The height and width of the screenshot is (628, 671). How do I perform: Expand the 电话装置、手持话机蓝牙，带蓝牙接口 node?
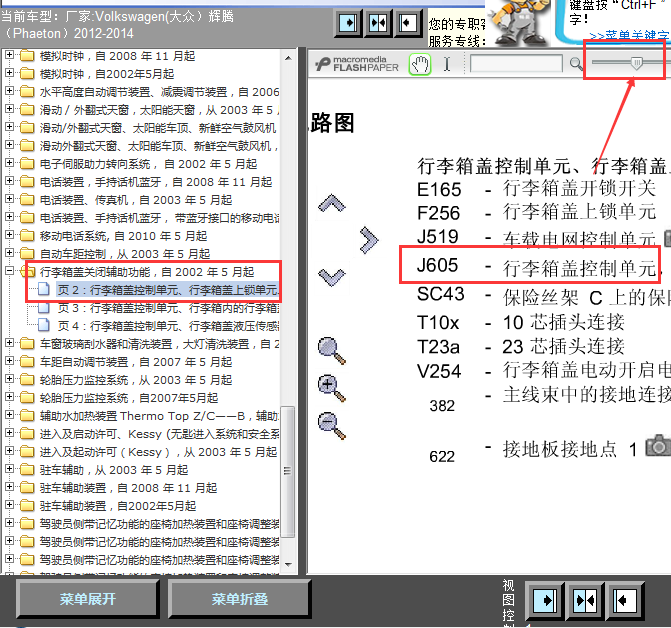[9, 216]
